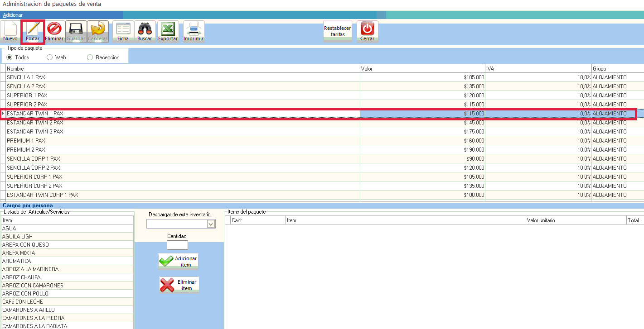Click the Cantidad input field
Viewport: 644px width, 329px height.
[177, 245]
